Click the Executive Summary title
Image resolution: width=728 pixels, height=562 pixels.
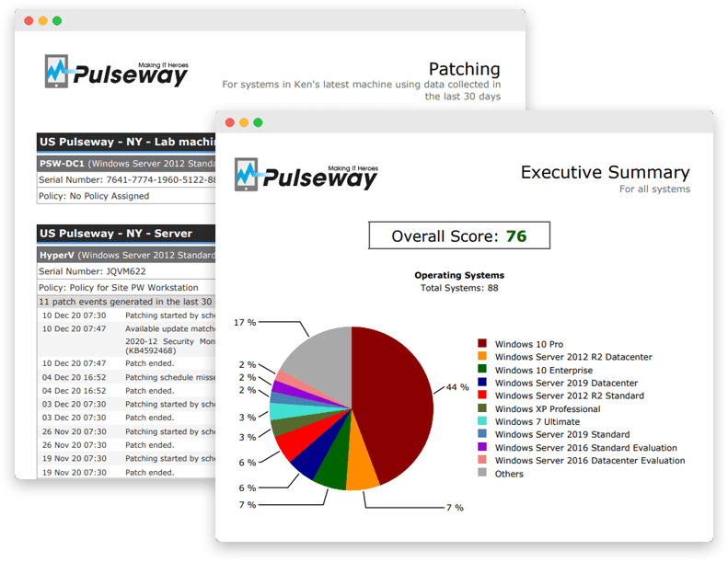(x=605, y=173)
